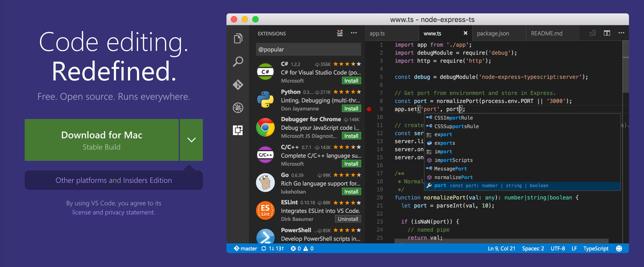
Task: Click the editor vertical scrollbar
Action: click(625, 67)
